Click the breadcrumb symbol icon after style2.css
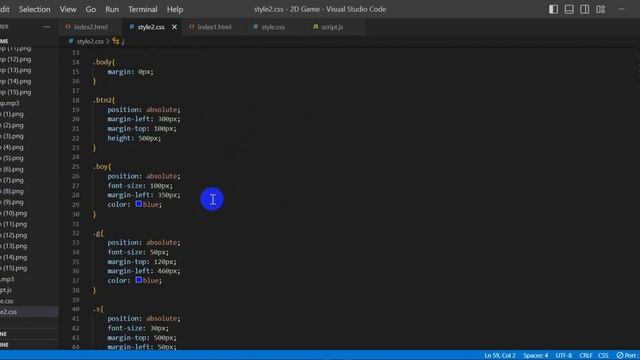This screenshot has width=640, height=360. tap(116, 41)
